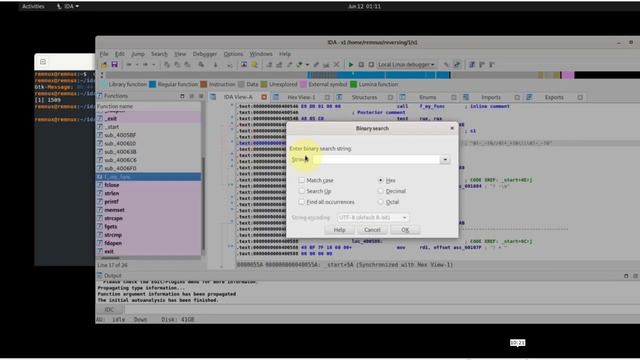Switch to the Imports tab
The width and height of the screenshot is (640, 360).
click(x=491, y=97)
